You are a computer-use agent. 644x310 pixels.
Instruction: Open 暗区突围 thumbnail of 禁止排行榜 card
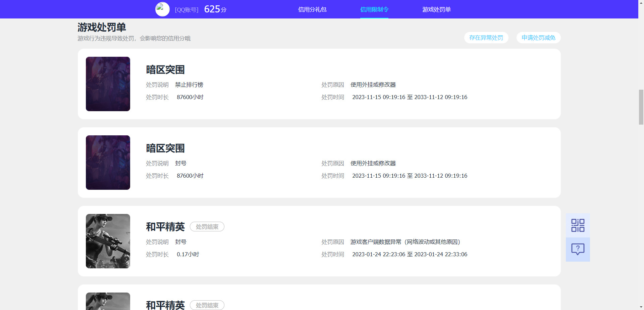point(108,84)
